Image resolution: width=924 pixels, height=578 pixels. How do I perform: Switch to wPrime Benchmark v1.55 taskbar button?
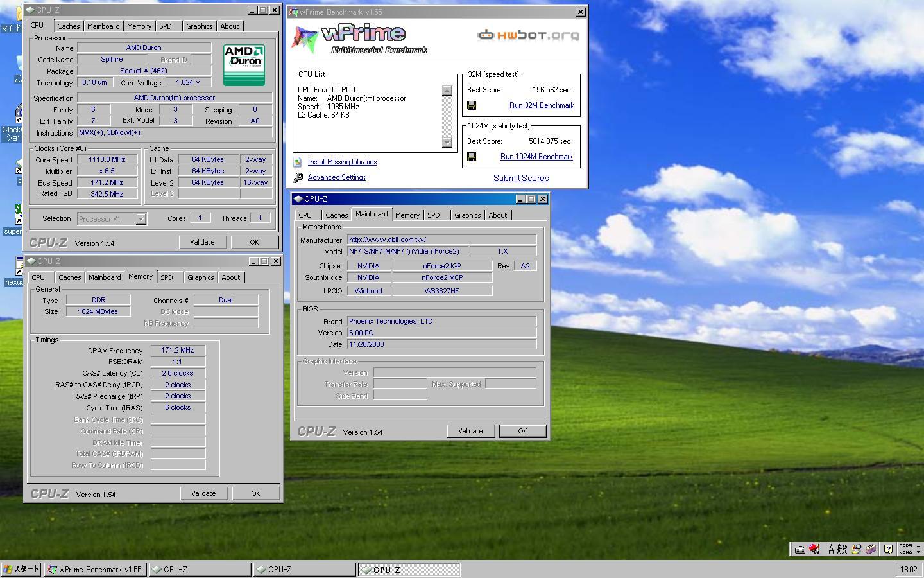tap(96, 570)
